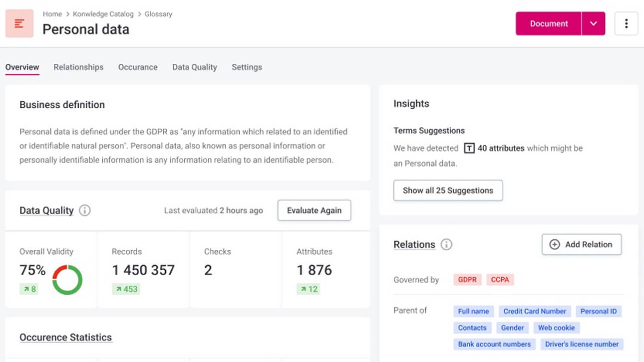Open the Glossary breadcrumb link
The height and width of the screenshot is (362, 644).
pyautogui.click(x=158, y=14)
